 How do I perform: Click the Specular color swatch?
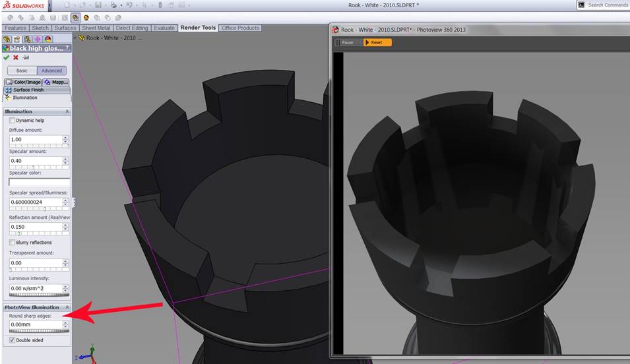click(39, 182)
